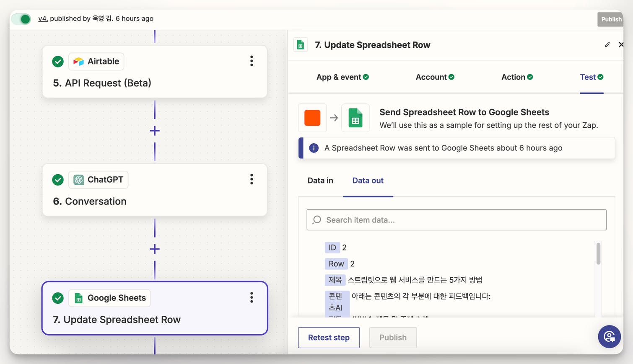Open ChatGPT step's three-dot menu
The height and width of the screenshot is (364, 633).
pyautogui.click(x=252, y=179)
